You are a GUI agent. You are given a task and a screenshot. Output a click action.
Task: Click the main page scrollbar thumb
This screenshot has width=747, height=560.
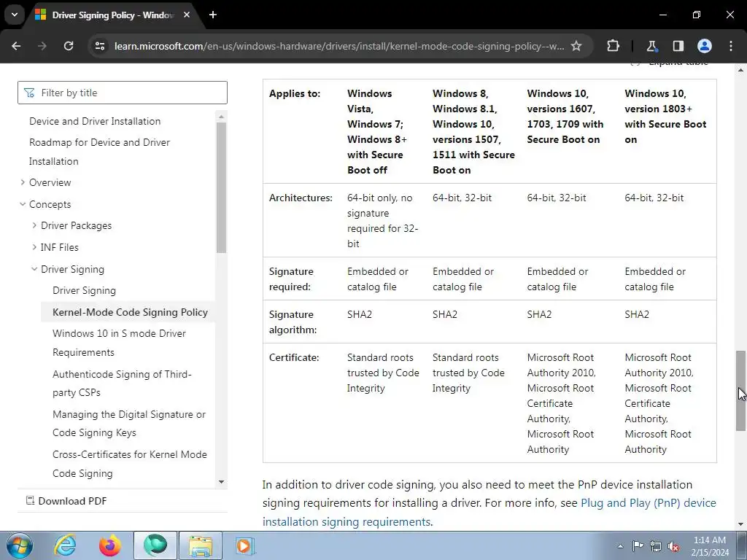tap(741, 391)
